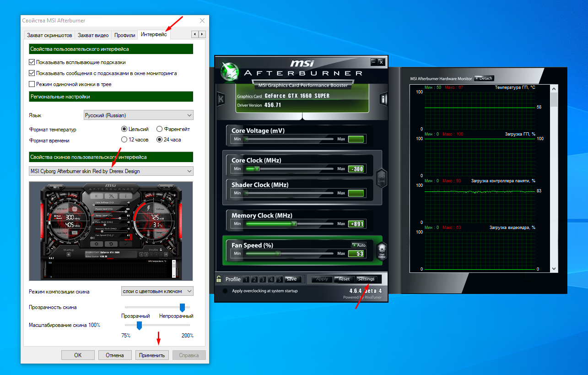Select profile slot 1
The width and height of the screenshot is (588, 375).
(x=247, y=279)
